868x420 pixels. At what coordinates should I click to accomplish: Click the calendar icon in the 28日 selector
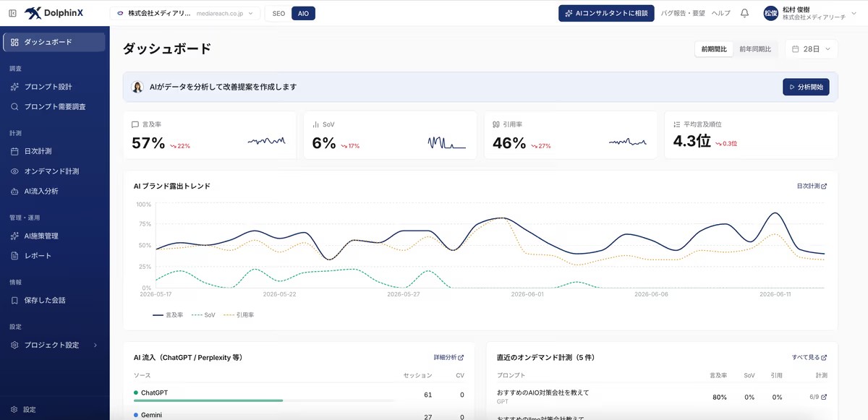tap(796, 49)
